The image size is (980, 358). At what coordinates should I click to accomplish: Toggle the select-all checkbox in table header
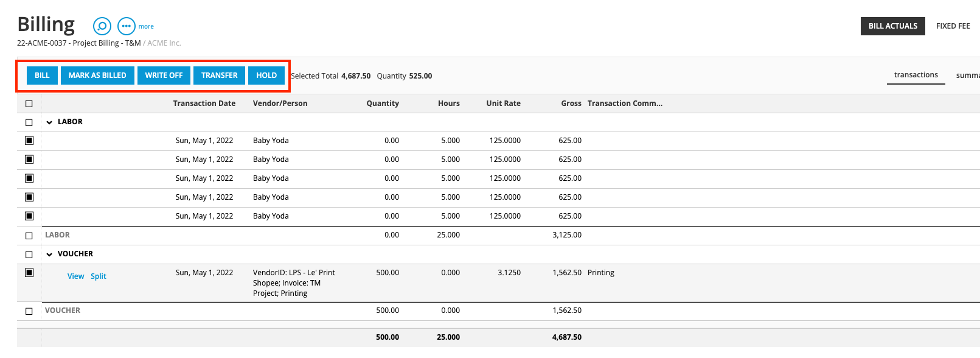[29, 104]
